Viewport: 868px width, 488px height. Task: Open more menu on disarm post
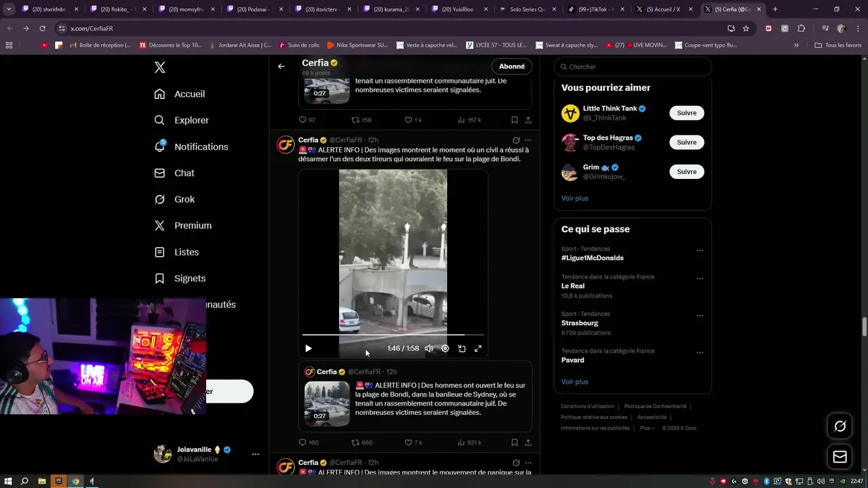(x=528, y=140)
